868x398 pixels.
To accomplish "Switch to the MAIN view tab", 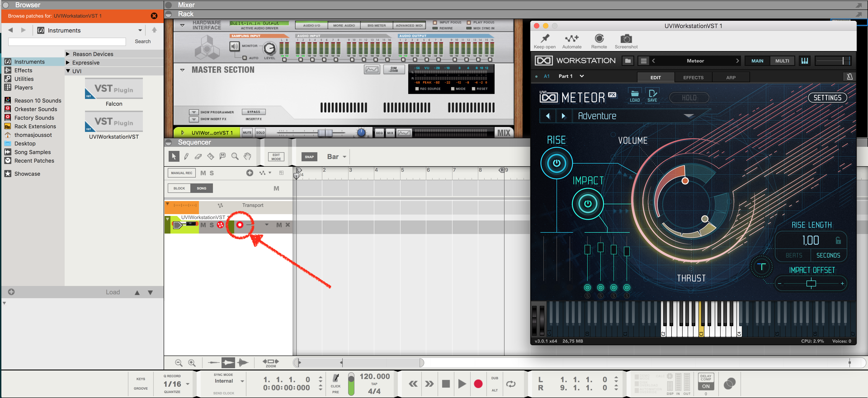I will 757,61.
